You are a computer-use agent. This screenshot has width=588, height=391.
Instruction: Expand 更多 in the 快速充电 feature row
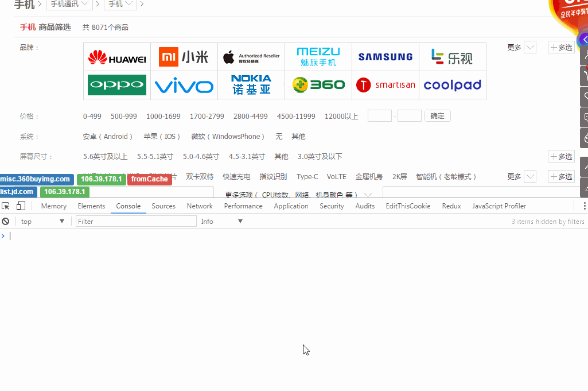[x=521, y=177]
